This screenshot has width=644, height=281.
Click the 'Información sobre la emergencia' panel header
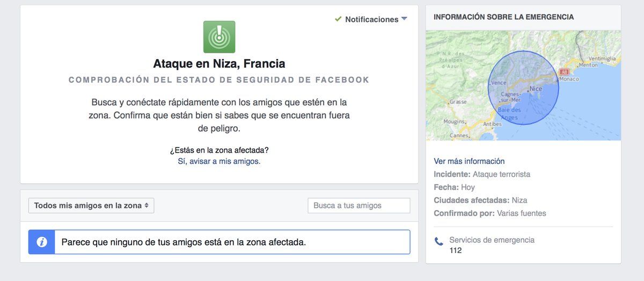point(503,17)
